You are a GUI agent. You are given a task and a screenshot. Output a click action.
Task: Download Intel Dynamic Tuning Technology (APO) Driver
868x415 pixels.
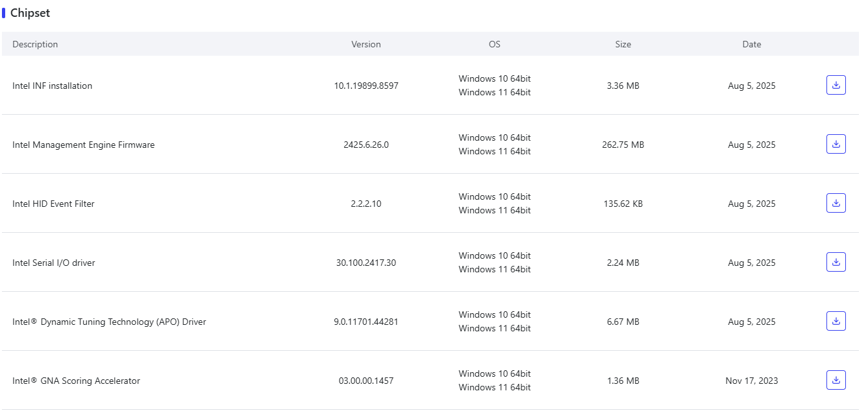[x=836, y=321]
